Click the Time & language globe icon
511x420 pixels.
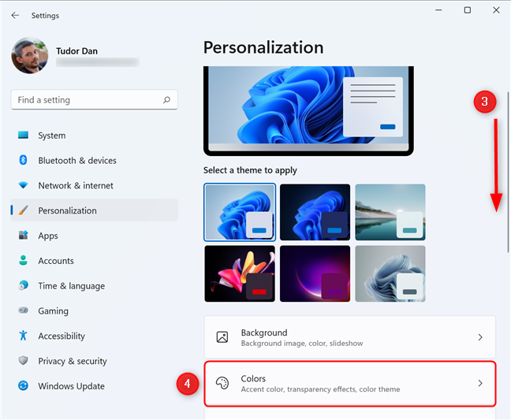23,285
